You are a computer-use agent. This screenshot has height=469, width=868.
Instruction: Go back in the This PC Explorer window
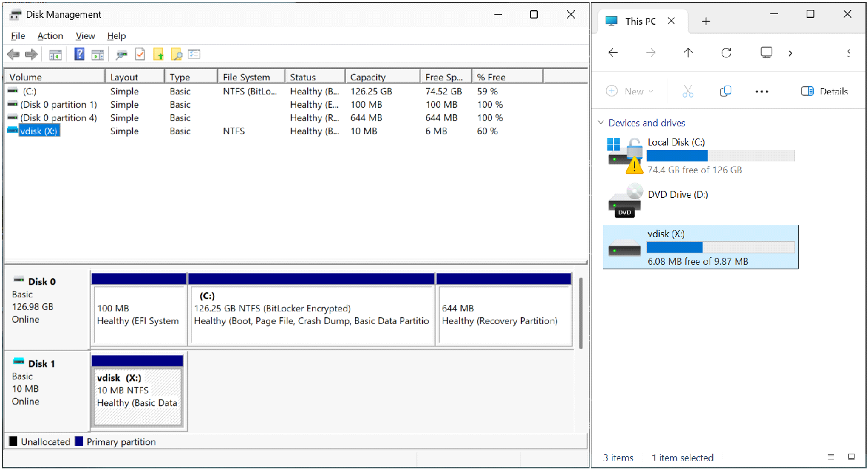click(x=613, y=53)
